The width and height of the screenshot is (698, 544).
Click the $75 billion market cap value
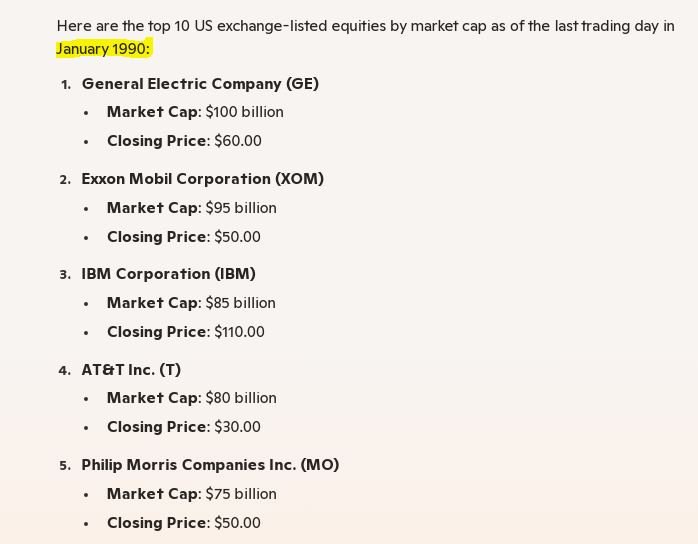click(241, 494)
